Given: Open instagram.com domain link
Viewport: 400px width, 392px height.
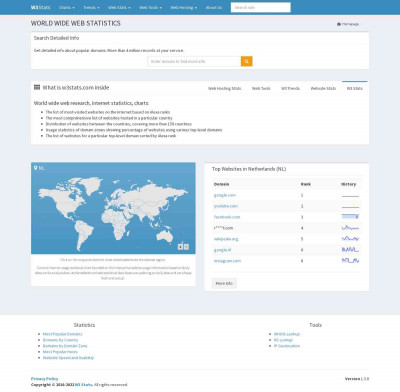Looking at the screenshot, I should pyautogui.click(x=227, y=261).
